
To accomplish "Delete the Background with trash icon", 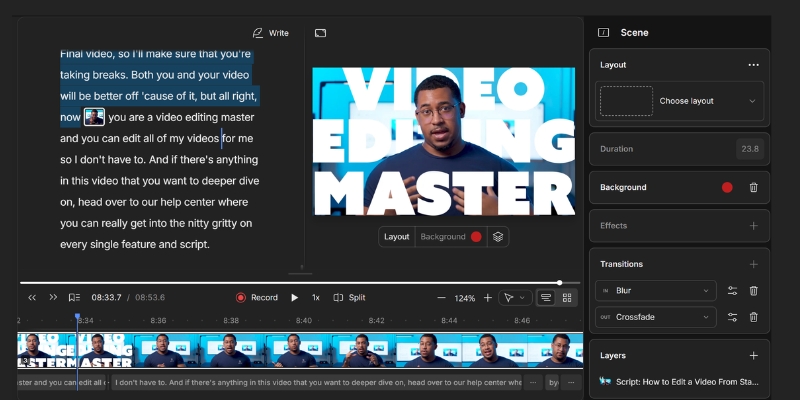I will [754, 187].
